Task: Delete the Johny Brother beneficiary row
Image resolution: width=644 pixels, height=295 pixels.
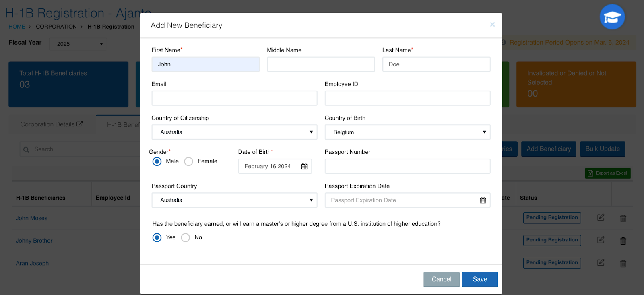Action: (x=623, y=241)
